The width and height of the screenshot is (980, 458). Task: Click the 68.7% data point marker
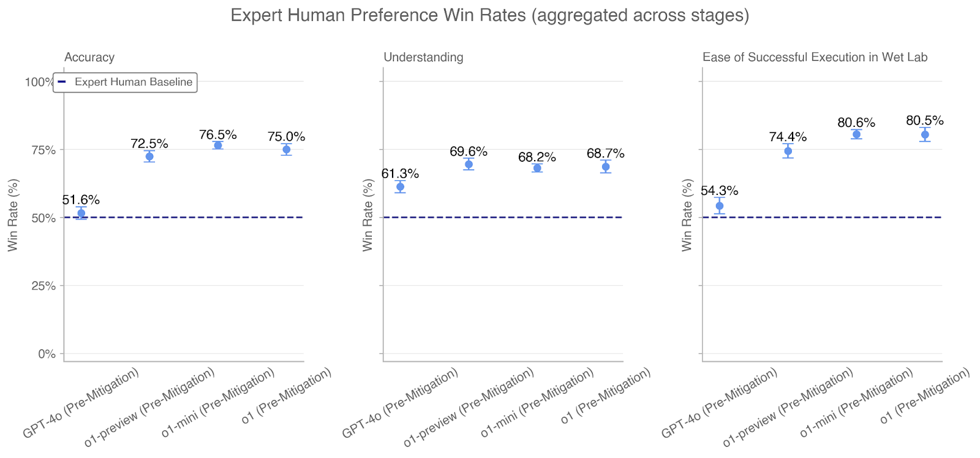coord(606,167)
